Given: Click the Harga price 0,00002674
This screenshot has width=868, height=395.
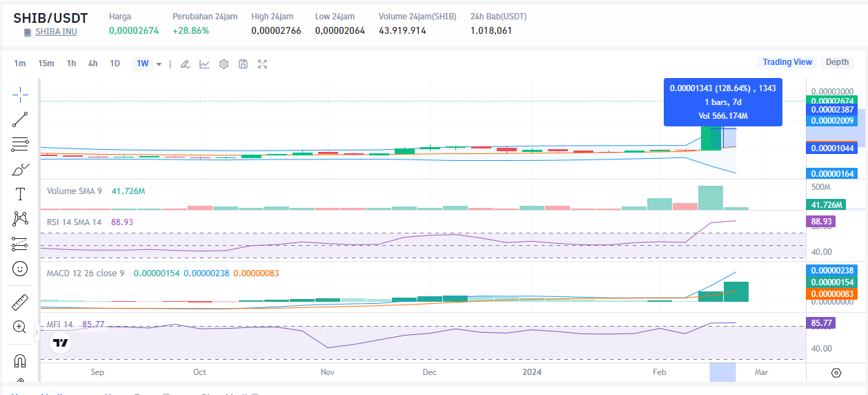Looking at the screenshot, I should [x=134, y=31].
